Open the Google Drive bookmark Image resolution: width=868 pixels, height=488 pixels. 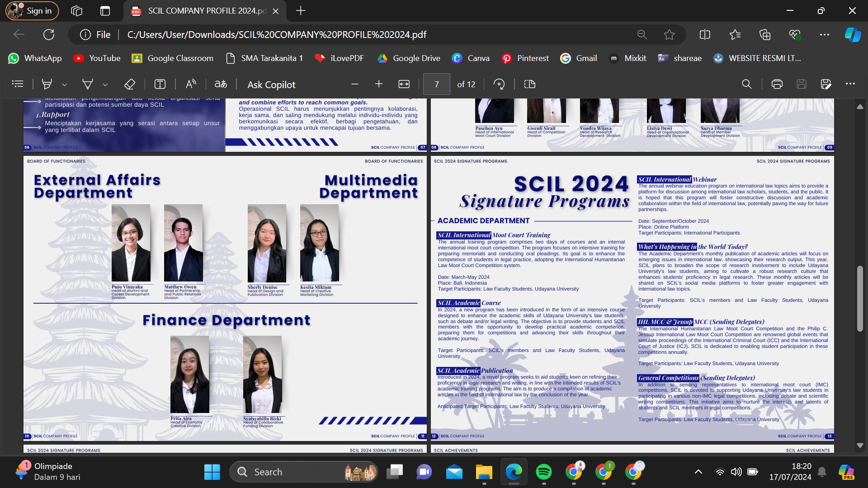pos(409,58)
